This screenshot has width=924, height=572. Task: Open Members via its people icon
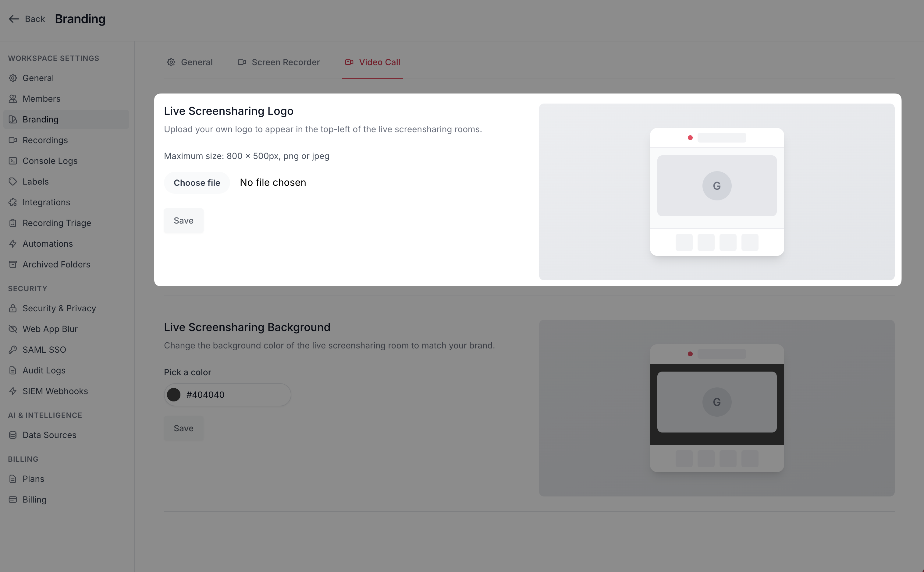13,99
